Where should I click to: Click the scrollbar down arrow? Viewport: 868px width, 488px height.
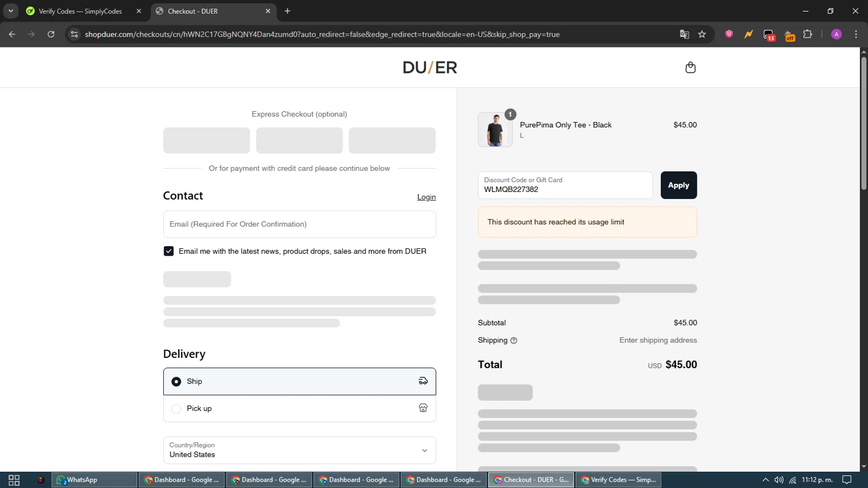pos(863,467)
